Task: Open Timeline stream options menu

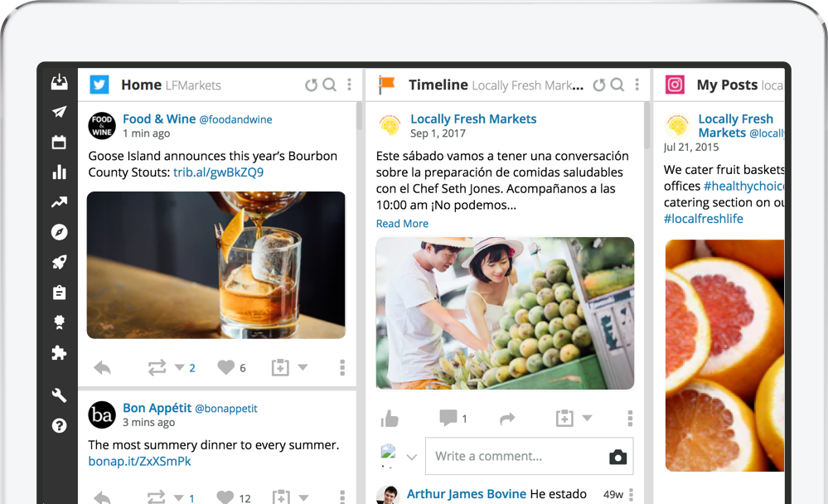Action: pos(637,85)
